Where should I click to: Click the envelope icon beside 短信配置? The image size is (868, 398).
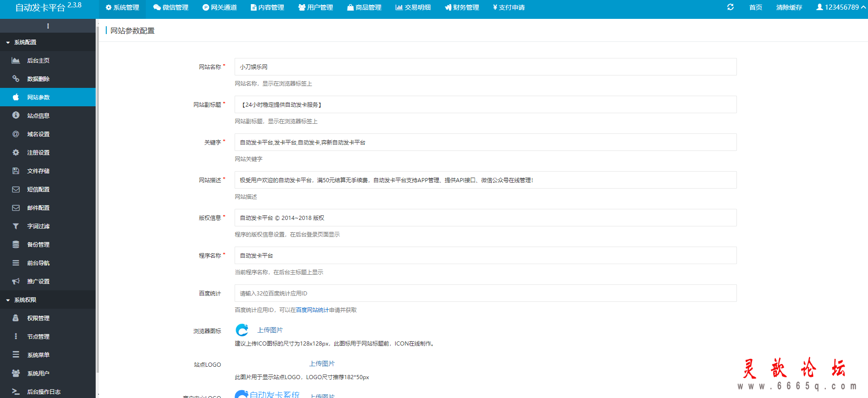[16, 189]
